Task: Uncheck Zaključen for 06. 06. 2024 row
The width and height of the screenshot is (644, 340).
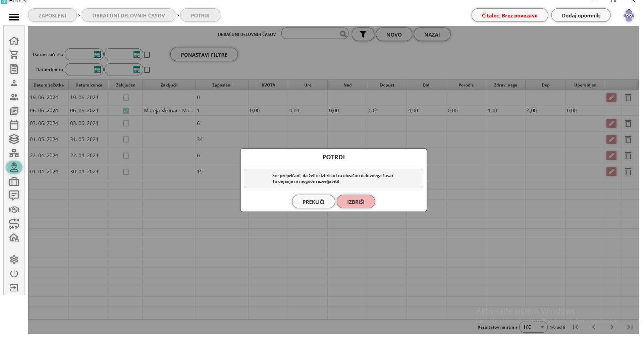Action: pyautogui.click(x=126, y=111)
